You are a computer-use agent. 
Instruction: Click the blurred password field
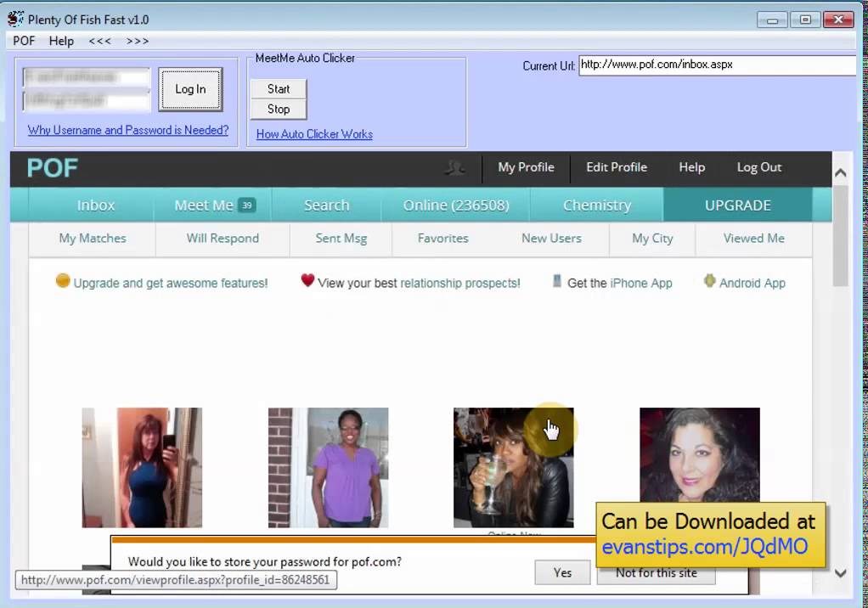click(87, 101)
